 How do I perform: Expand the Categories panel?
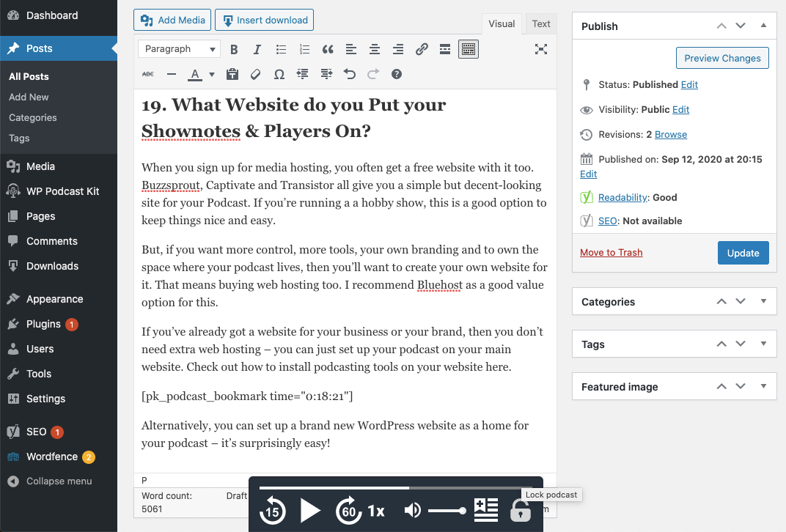[763, 301]
